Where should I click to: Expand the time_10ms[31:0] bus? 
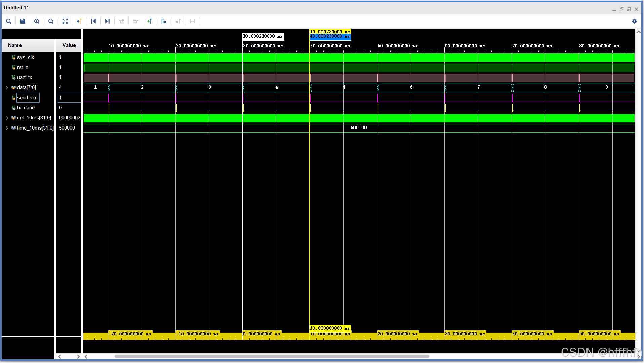[7, 128]
